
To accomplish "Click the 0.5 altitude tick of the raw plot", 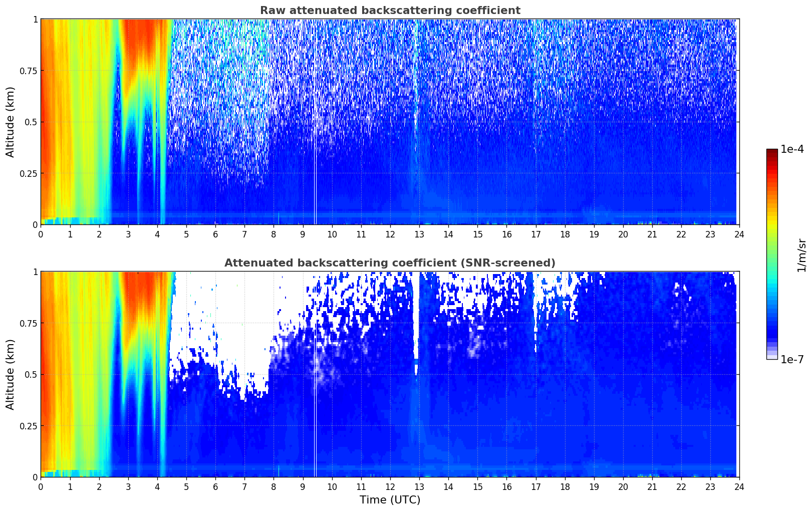I will click(30, 122).
